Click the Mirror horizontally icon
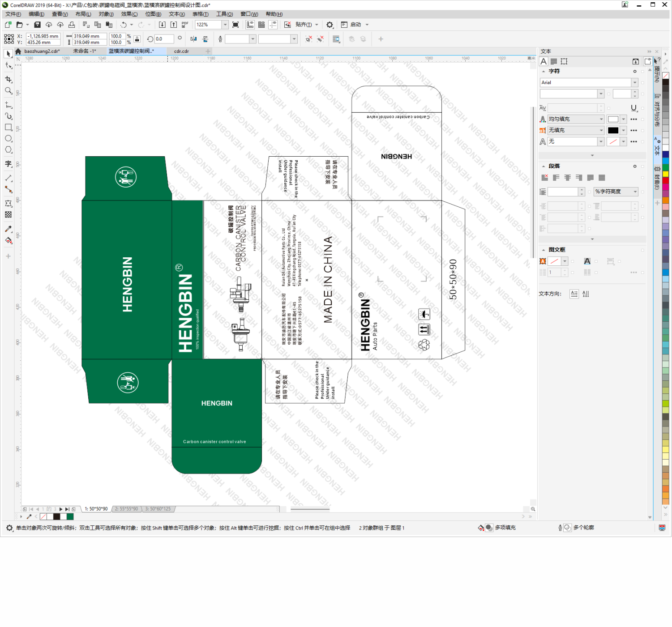Screen dimensions: 672x627 (x=193, y=39)
